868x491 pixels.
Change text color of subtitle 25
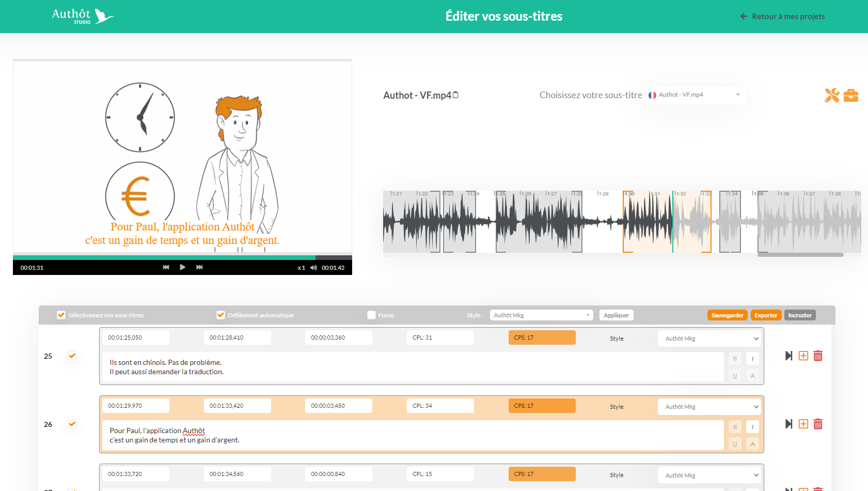click(x=752, y=376)
